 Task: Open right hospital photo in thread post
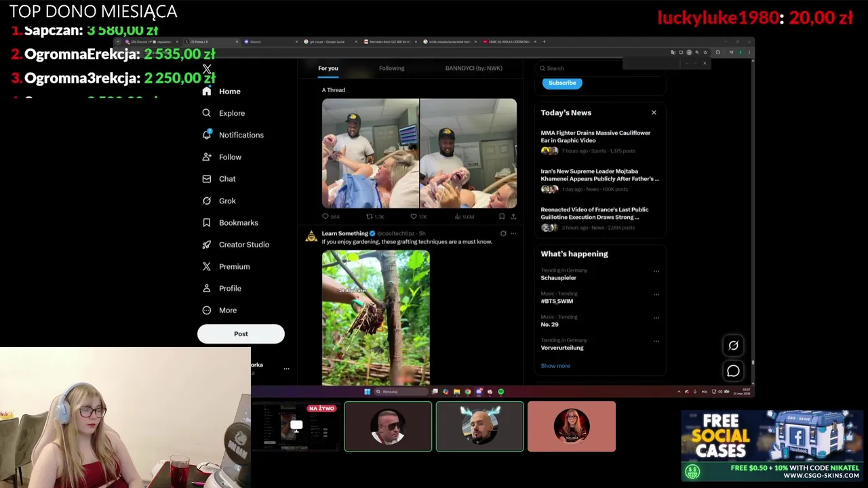click(x=468, y=153)
